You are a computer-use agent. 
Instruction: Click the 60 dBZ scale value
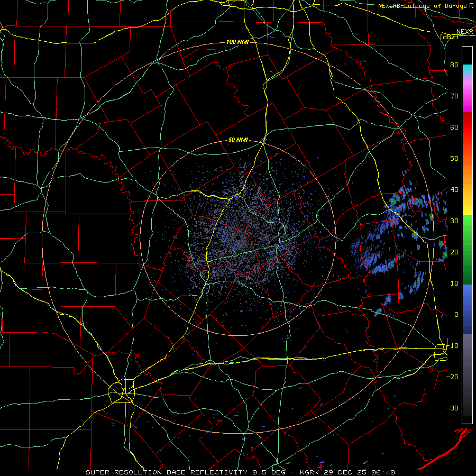point(454,127)
